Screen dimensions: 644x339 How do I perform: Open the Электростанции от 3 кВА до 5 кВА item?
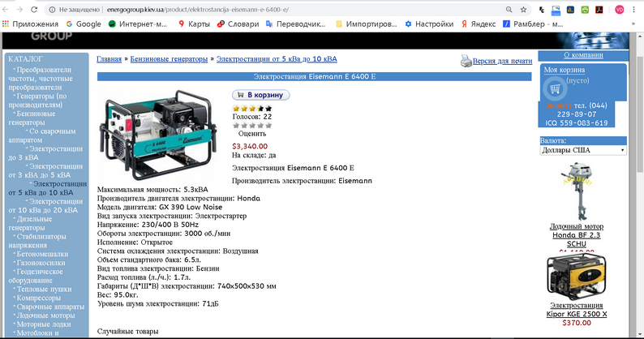coord(45,171)
